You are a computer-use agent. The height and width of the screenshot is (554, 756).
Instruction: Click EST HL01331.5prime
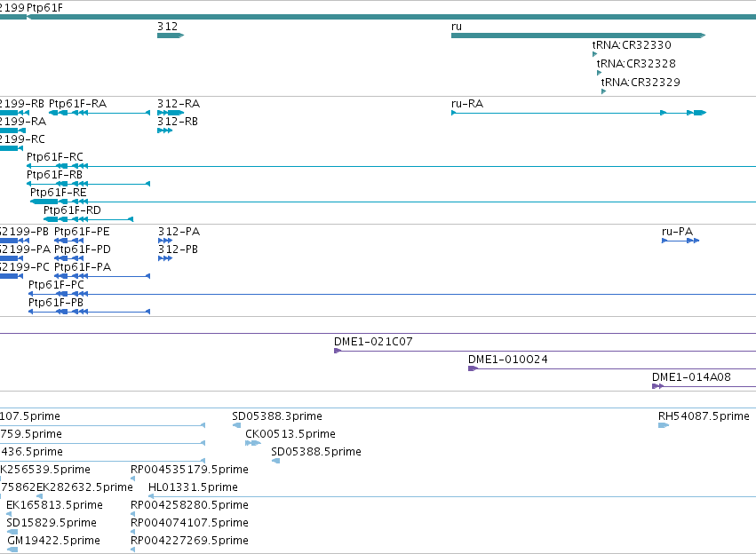pyautogui.click(x=193, y=487)
